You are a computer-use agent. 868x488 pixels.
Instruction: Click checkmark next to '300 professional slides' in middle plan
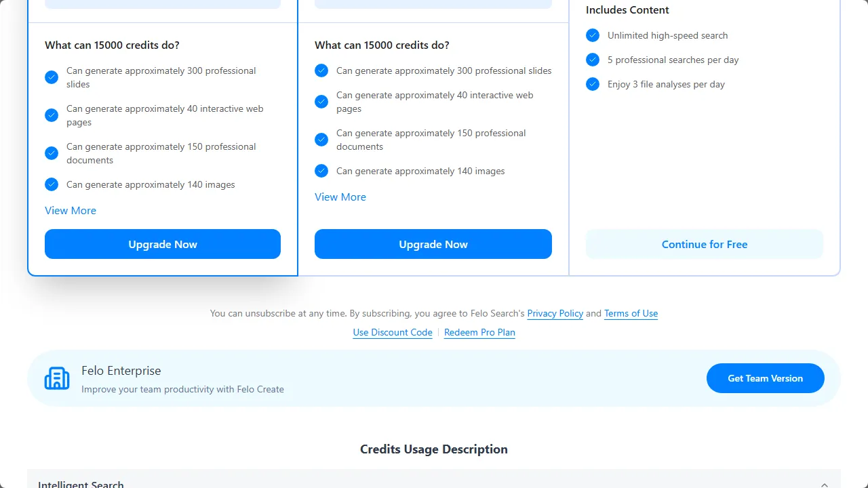tap(321, 70)
